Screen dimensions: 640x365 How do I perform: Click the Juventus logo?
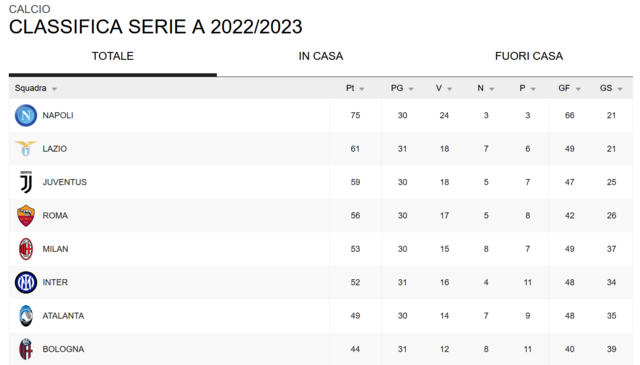point(26,182)
